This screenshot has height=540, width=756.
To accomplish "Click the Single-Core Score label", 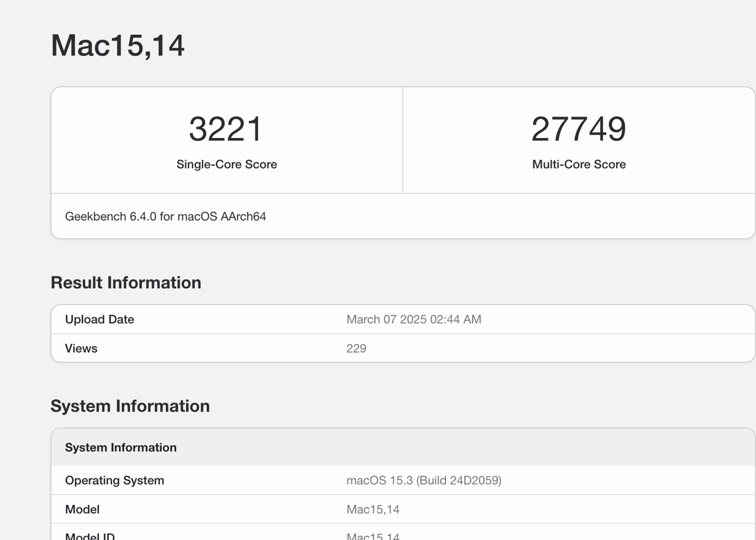I will tap(227, 164).
